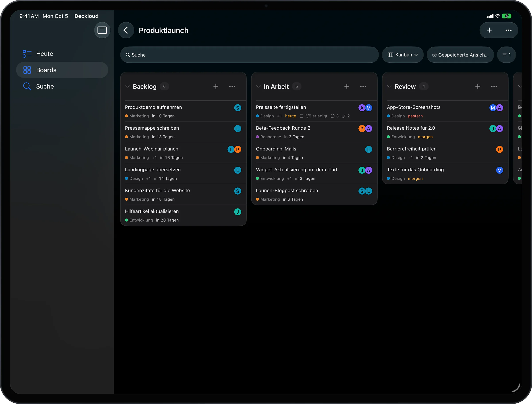
Task: Open Review column options menu
Action: click(x=494, y=86)
